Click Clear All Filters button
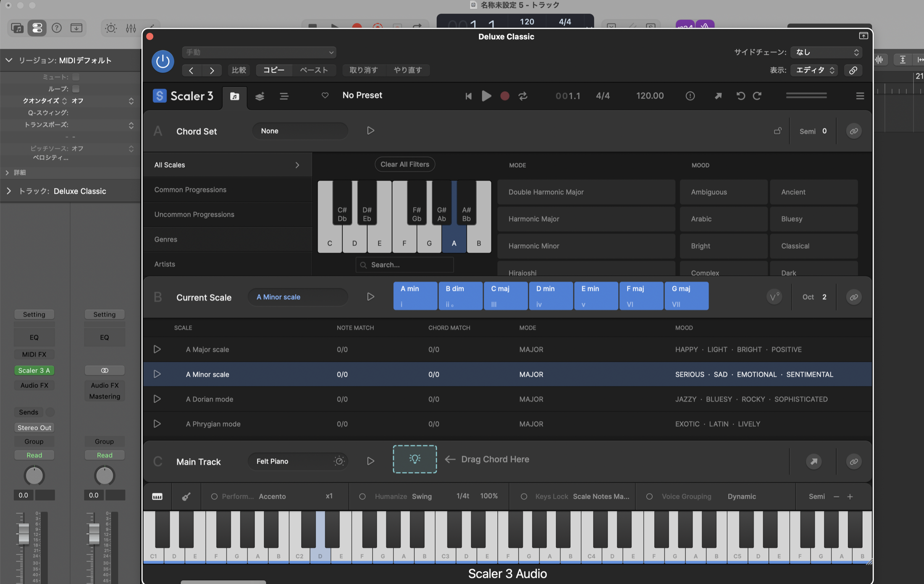Screen dimensions: 924x584 pos(404,164)
